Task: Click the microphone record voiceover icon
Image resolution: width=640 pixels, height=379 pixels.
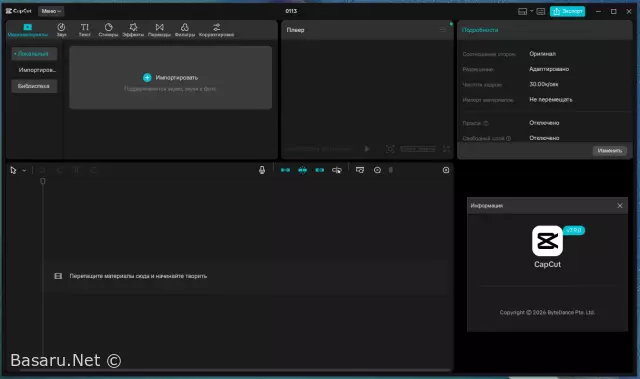Action: click(x=262, y=170)
